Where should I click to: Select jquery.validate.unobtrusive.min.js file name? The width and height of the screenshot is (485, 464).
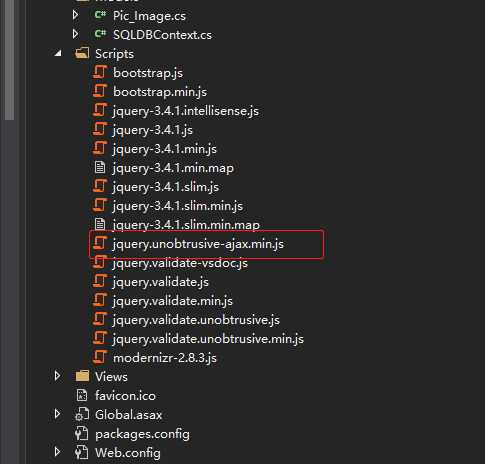coord(208,339)
